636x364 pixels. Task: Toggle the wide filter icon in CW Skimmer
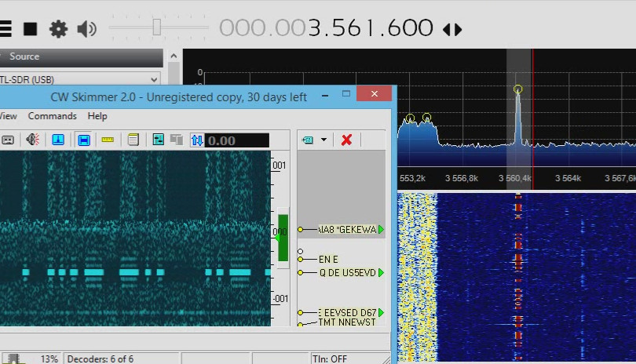(x=83, y=140)
